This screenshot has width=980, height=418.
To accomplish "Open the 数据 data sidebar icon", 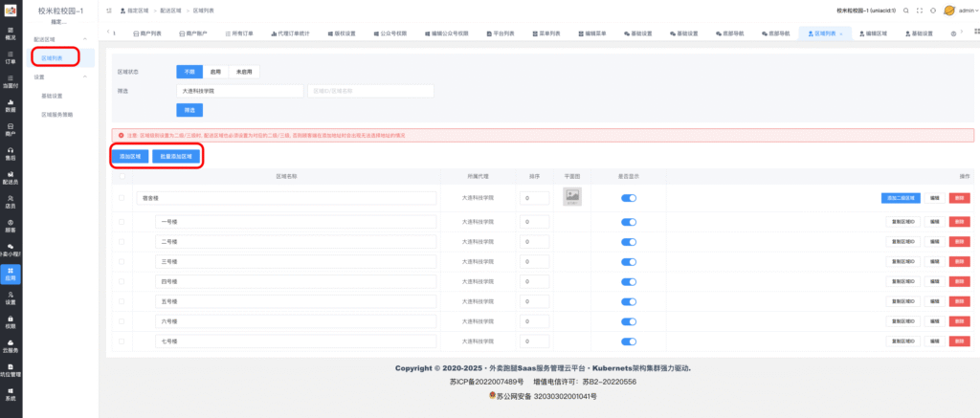I will pyautogui.click(x=11, y=105).
